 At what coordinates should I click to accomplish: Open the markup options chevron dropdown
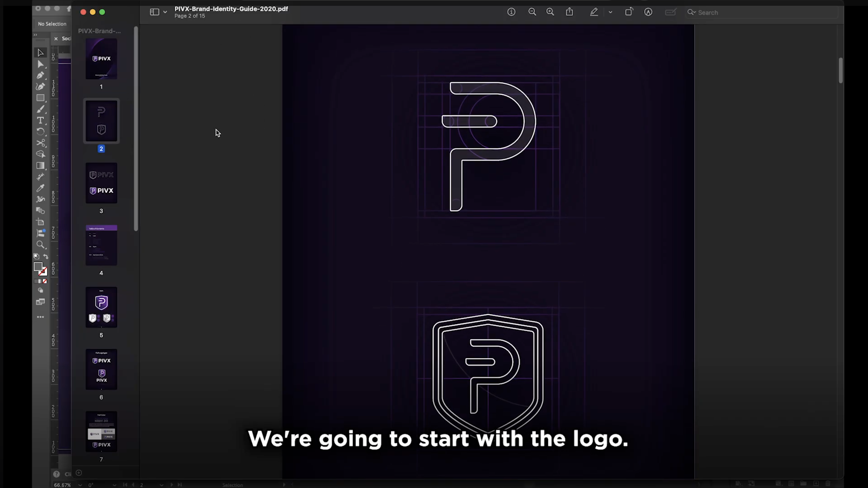[610, 12]
